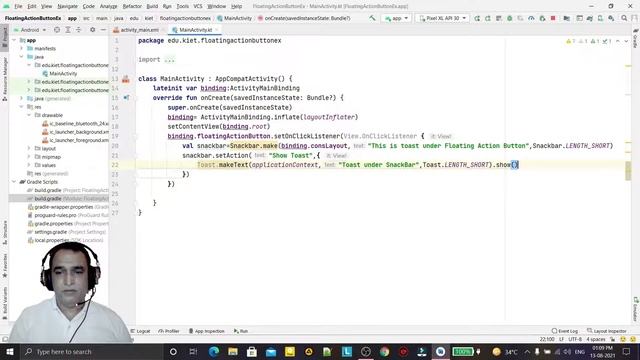The image size is (640, 360).
Task: Expand the values folder
Action: click(29, 165)
